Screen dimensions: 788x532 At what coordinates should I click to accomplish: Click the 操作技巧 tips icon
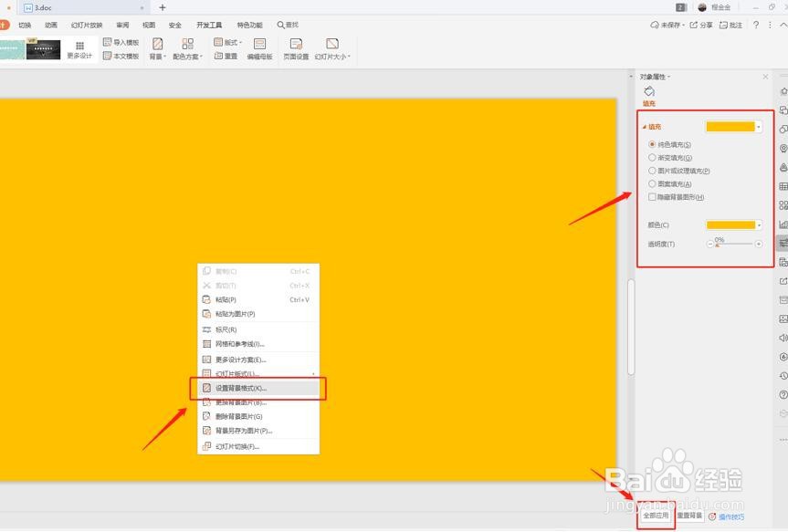(712, 516)
